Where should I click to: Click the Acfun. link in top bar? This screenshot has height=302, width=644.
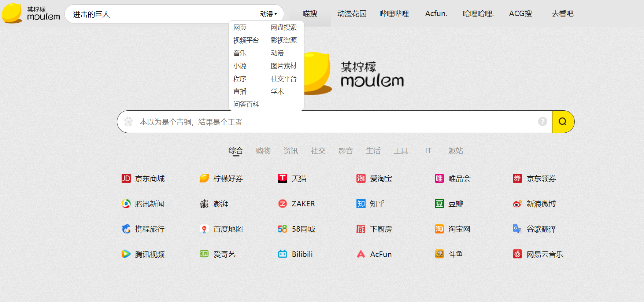pyautogui.click(x=436, y=14)
